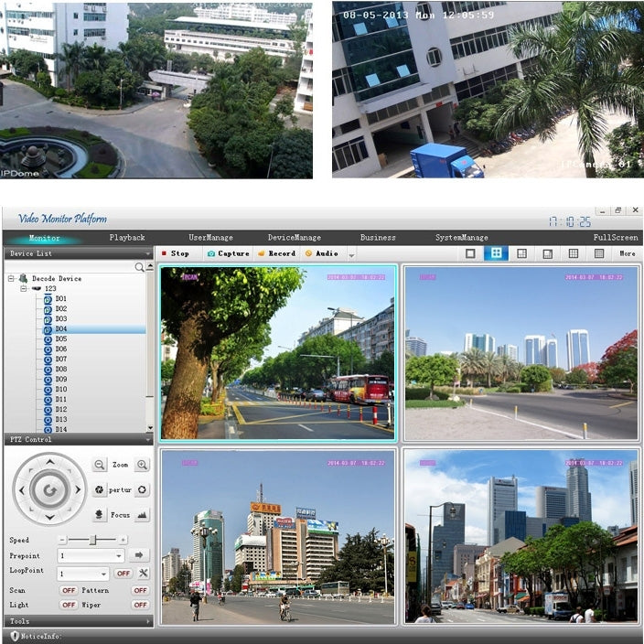Toggle the Audio toolbar icon
This screenshot has height=644, width=644.
click(309, 253)
